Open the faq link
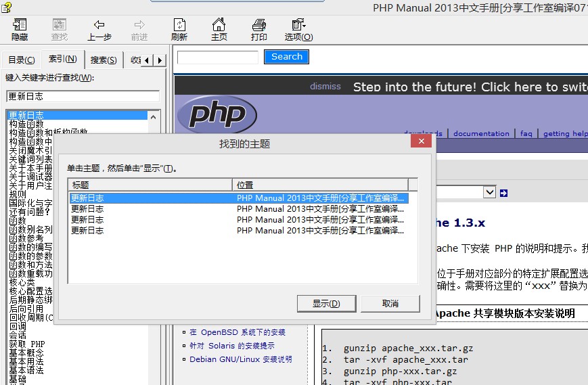The image size is (588, 385). (x=526, y=133)
